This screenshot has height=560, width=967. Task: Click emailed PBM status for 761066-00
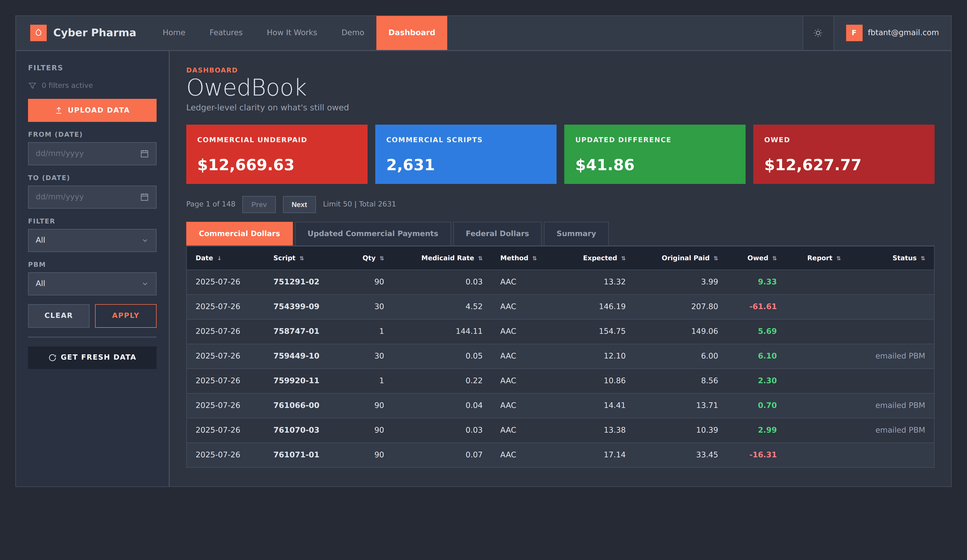point(900,406)
